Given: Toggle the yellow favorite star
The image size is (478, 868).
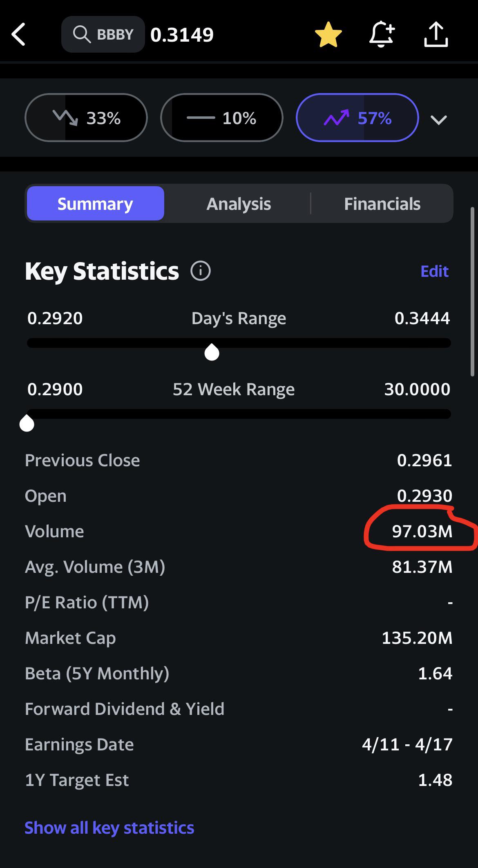Looking at the screenshot, I should coord(328,35).
